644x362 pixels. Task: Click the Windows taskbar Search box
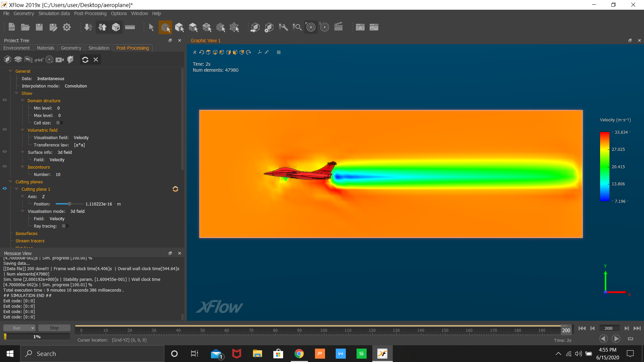[93, 354]
